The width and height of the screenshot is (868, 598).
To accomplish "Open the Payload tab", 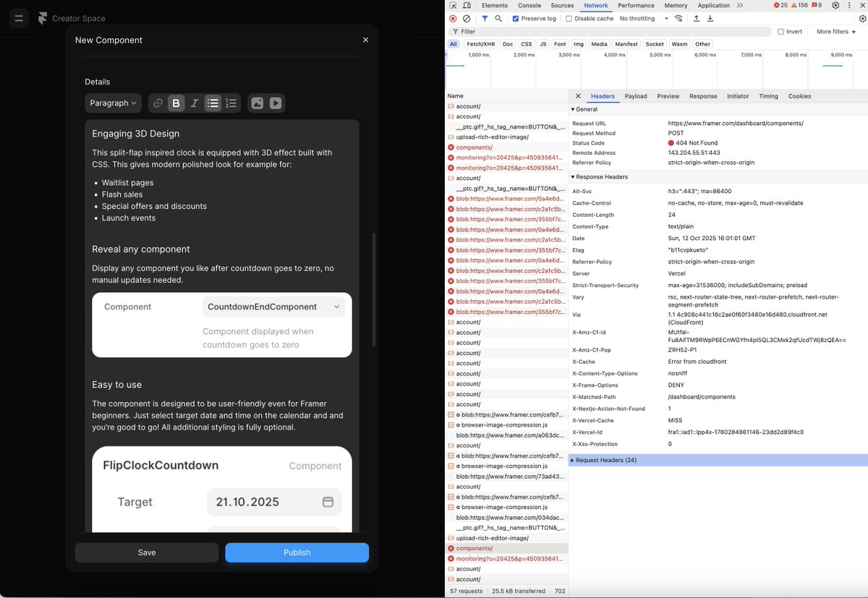I will 636,96.
